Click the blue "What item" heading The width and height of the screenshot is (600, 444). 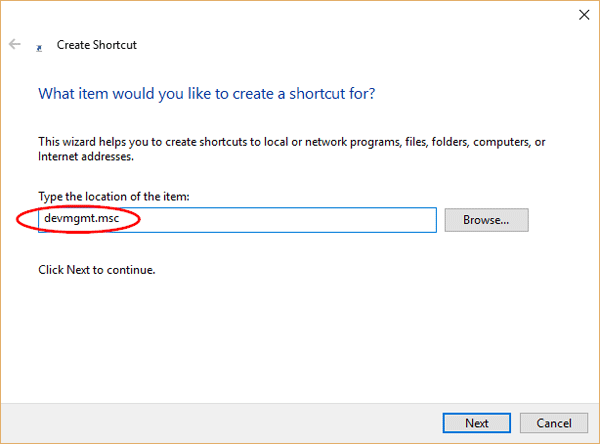206,94
